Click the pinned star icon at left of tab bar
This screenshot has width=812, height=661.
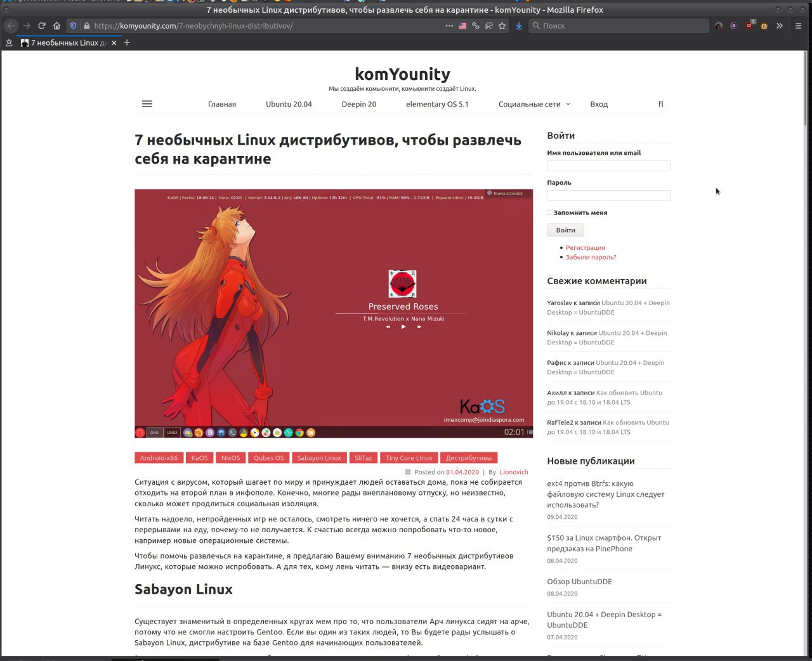tap(8, 43)
